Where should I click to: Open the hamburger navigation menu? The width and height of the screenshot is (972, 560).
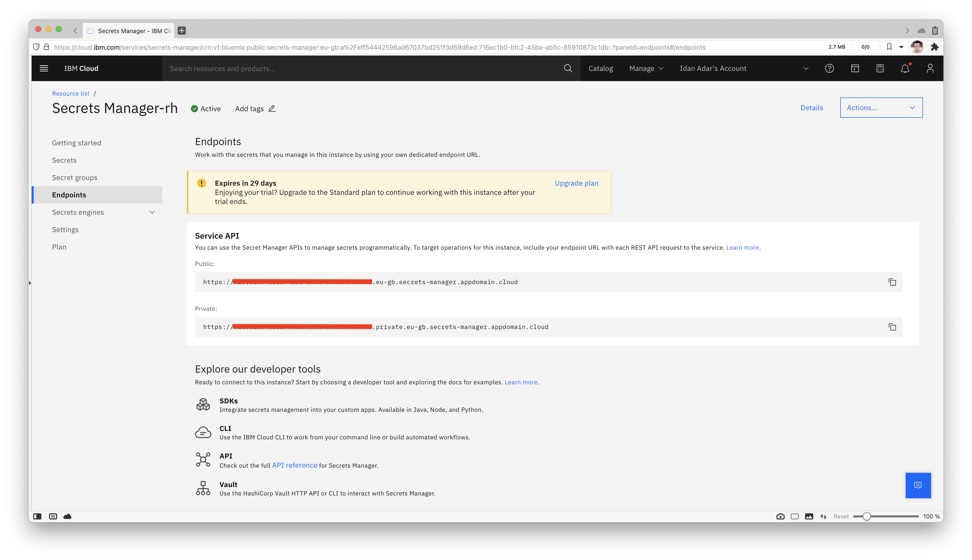(x=44, y=68)
